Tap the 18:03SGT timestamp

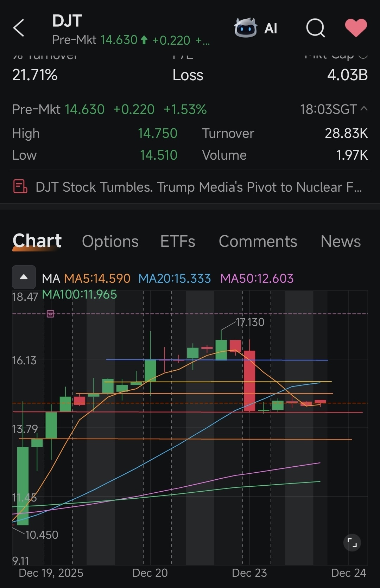pyautogui.click(x=328, y=109)
